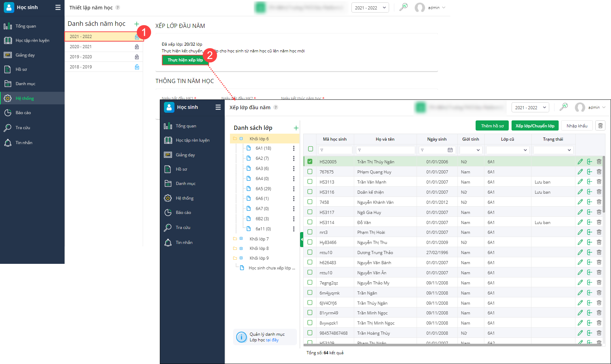The height and width of the screenshot is (364, 611).
Task: Add a new class with plus icon
Action: point(296,128)
